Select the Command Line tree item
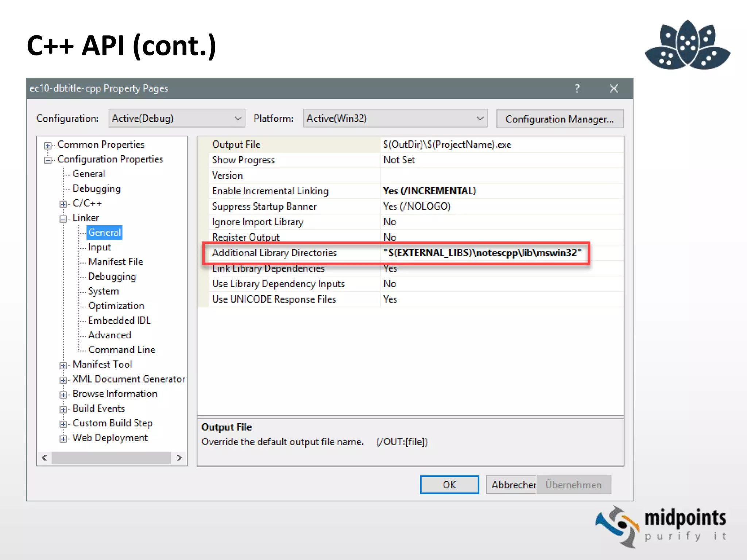This screenshot has height=560, width=747. (x=121, y=350)
